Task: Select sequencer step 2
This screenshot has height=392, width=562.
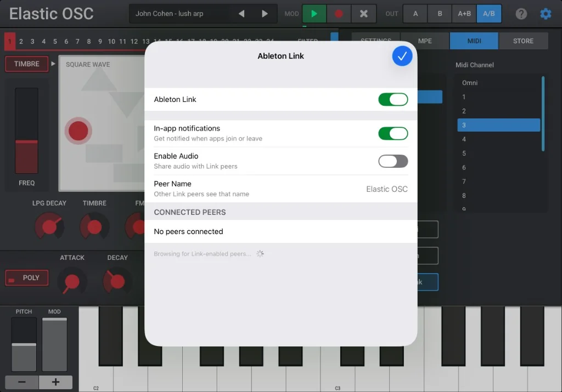Action: click(21, 42)
